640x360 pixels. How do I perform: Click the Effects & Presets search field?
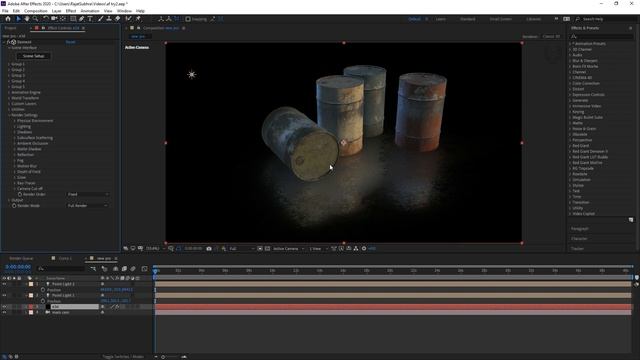click(x=603, y=36)
